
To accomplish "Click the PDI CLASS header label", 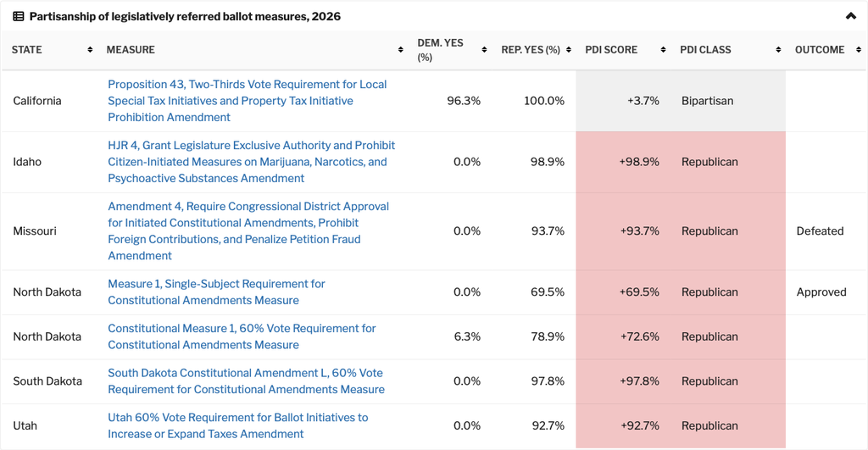I will 705,50.
